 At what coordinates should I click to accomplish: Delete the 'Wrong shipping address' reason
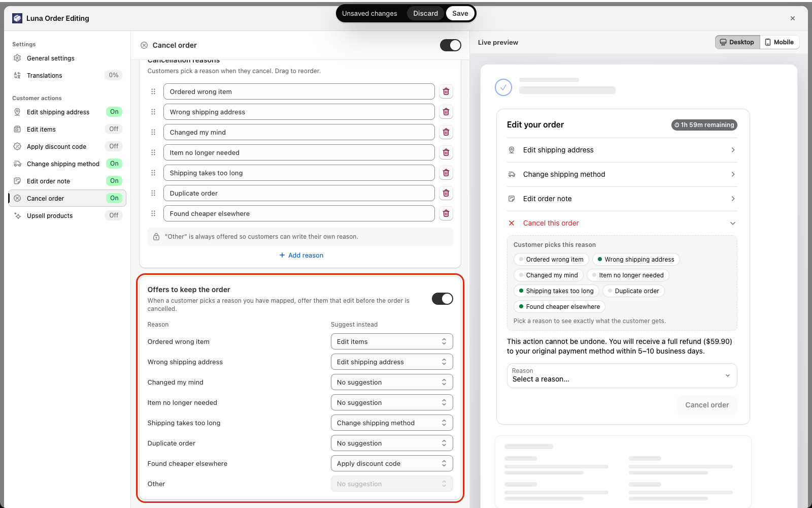pos(446,112)
